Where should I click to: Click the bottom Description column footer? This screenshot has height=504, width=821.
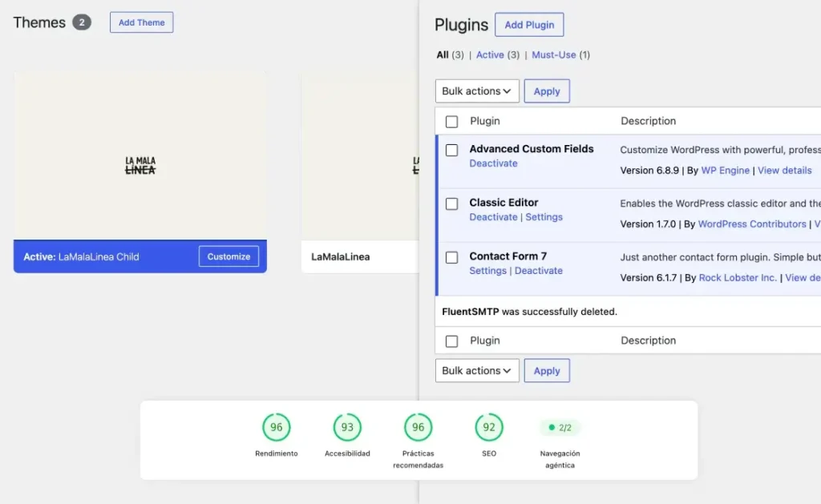648,341
